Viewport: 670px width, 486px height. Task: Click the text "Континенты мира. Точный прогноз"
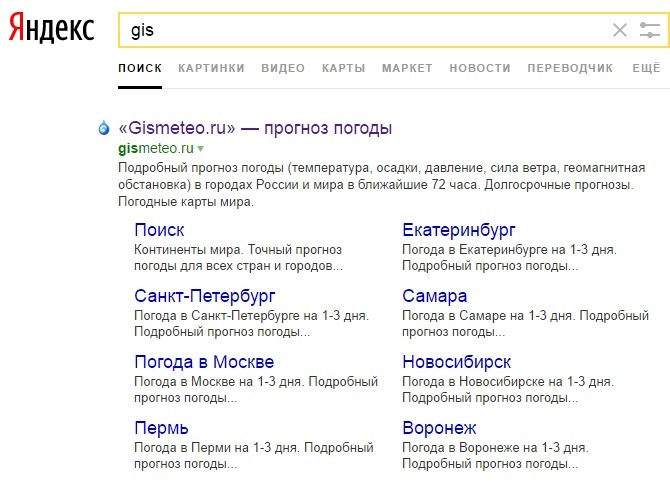(238, 250)
